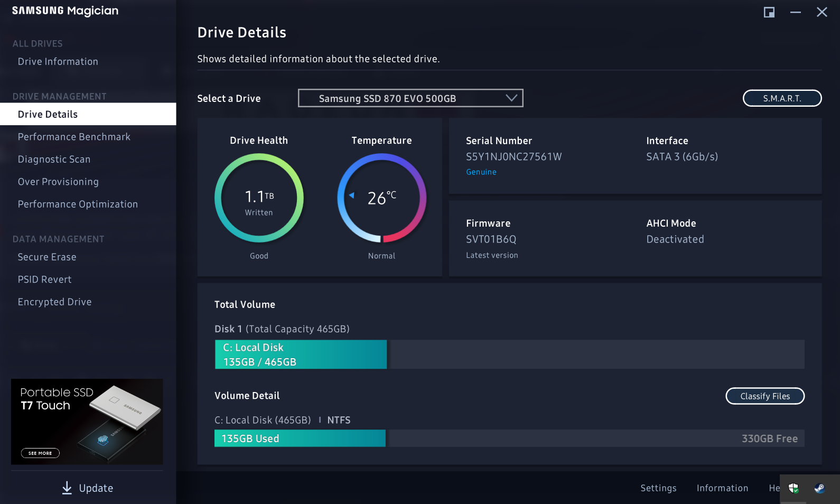Image resolution: width=840 pixels, height=504 pixels.
Task: Click the firmware version SVT01B6Q
Action: tap(491, 239)
